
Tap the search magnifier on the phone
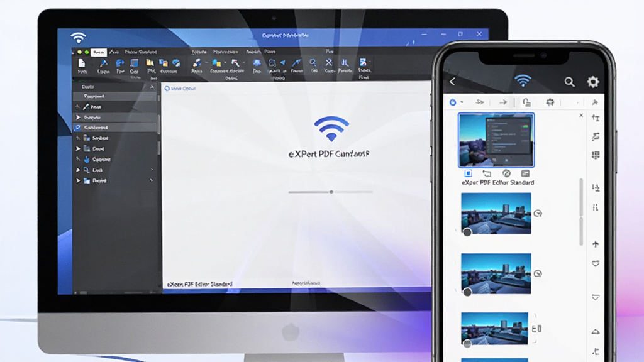tap(569, 82)
